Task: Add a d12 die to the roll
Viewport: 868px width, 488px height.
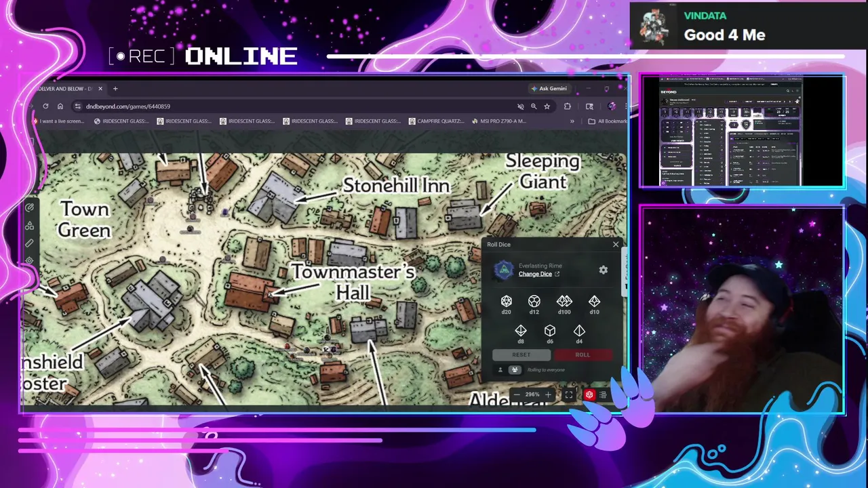Action: pyautogui.click(x=534, y=304)
